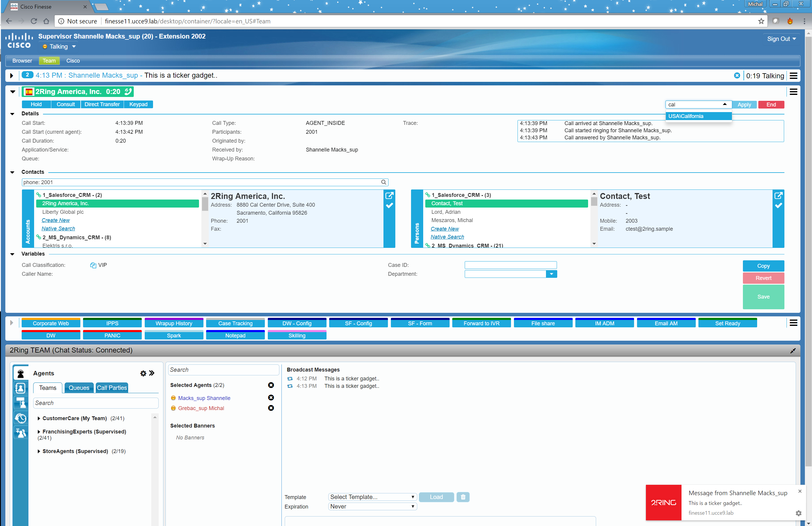Open Chrome three-dot menu

804,21
